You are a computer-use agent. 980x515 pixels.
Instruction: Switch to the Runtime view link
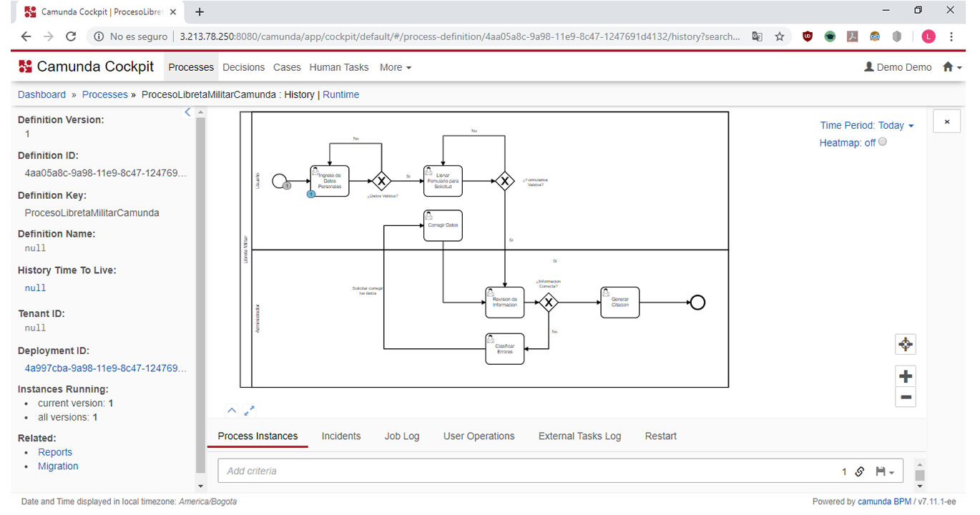[341, 94]
